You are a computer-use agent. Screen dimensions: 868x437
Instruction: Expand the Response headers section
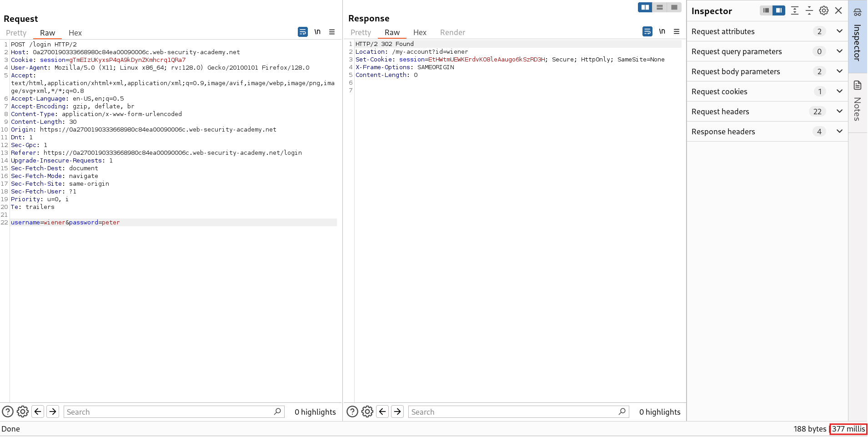click(839, 132)
